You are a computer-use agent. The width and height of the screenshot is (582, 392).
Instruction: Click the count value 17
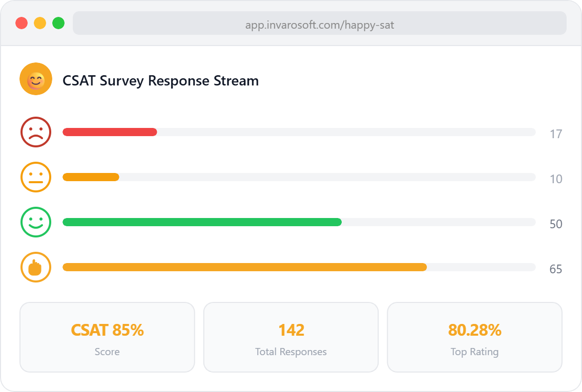point(556,134)
